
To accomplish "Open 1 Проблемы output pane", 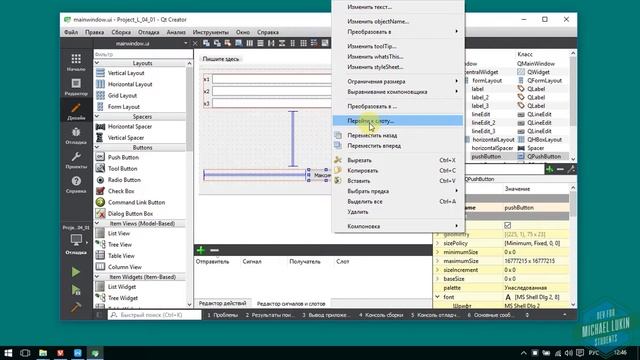I will [222, 315].
